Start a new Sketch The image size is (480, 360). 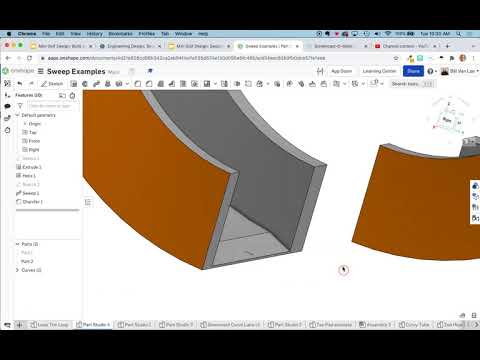tap(52, 84)
